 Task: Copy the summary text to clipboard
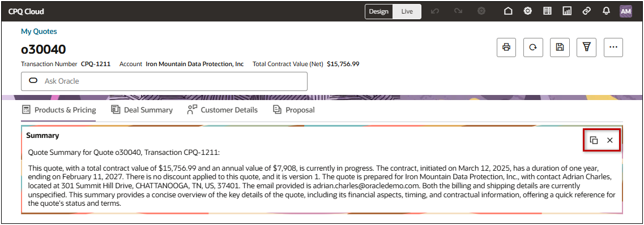594,140
